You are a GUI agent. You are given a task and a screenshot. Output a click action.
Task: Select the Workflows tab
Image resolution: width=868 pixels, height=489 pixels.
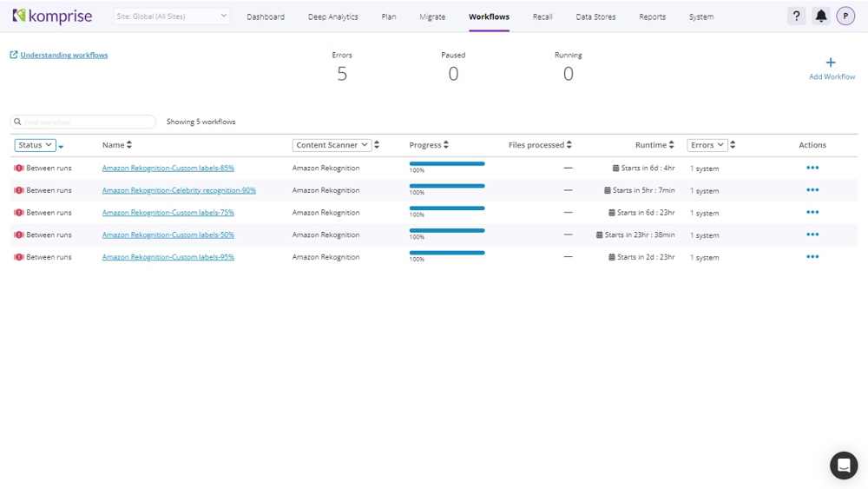click(489, 17)
